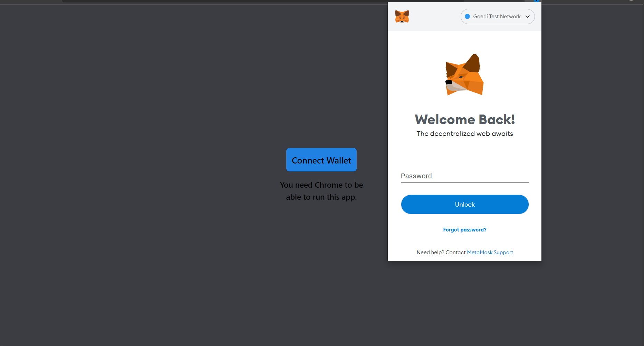The image size is (644, 346).
Task: Open the Forgot password? link
Action: 465,230
